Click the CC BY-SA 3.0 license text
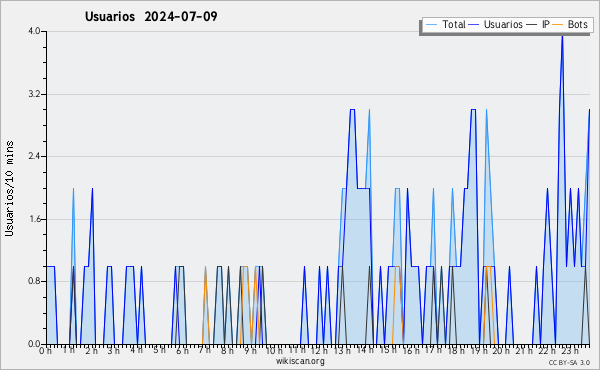The image size is (600, 370). coord(569,362)
